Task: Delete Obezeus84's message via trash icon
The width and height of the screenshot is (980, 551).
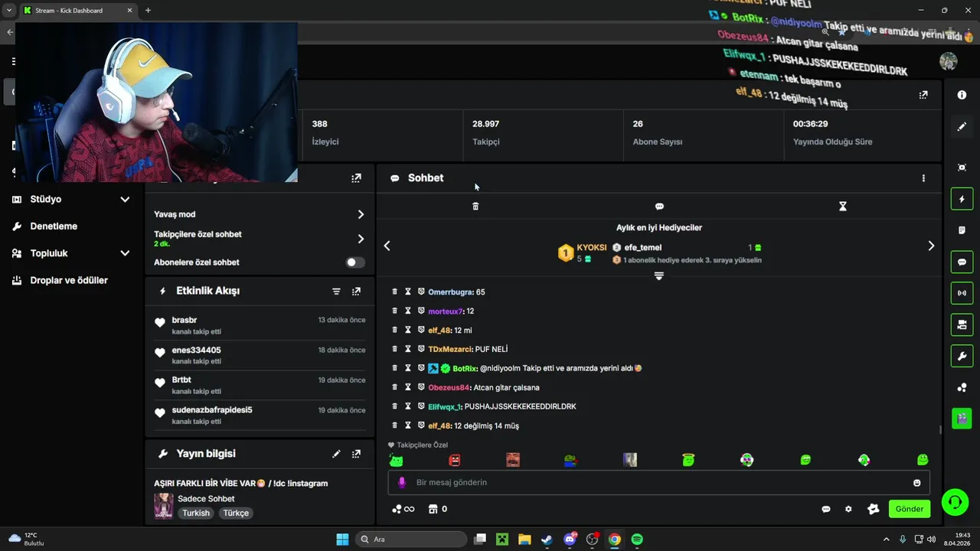Action: pos(395,387)
